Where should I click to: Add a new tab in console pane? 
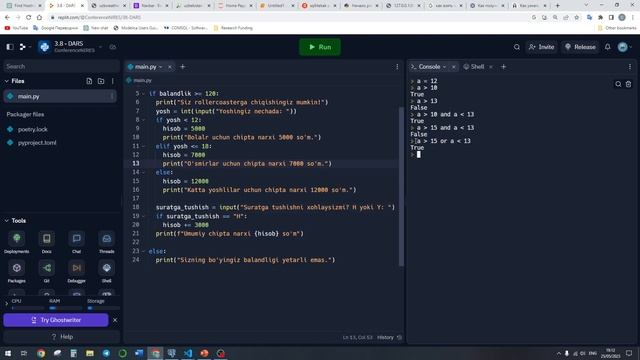pyautogui.click(x=503, y=67)
